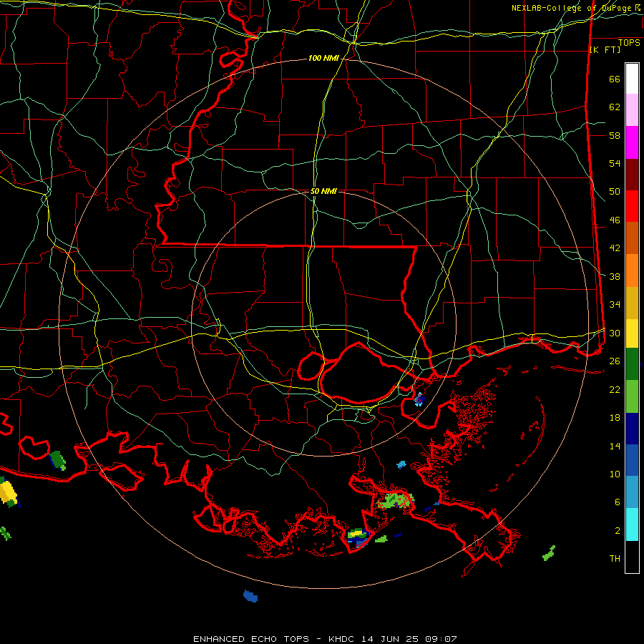Select the legend value 62
The height and width of the screenshot is (644, 644).
[x=615, y=107]
